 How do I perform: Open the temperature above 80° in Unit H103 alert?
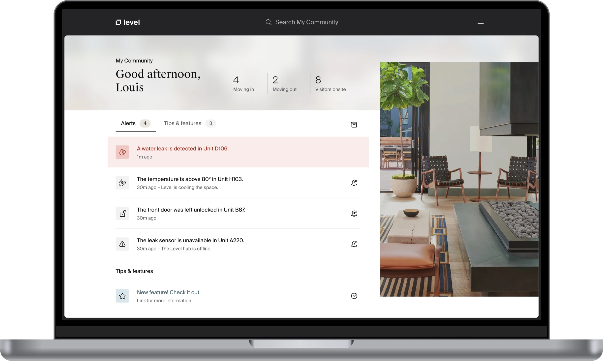(x=238, y=183)
